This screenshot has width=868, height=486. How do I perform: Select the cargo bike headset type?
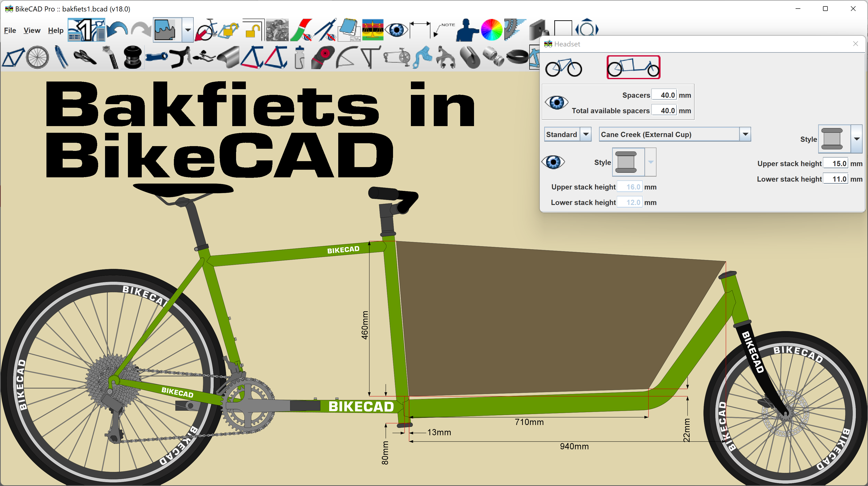[x=633, y=67]
